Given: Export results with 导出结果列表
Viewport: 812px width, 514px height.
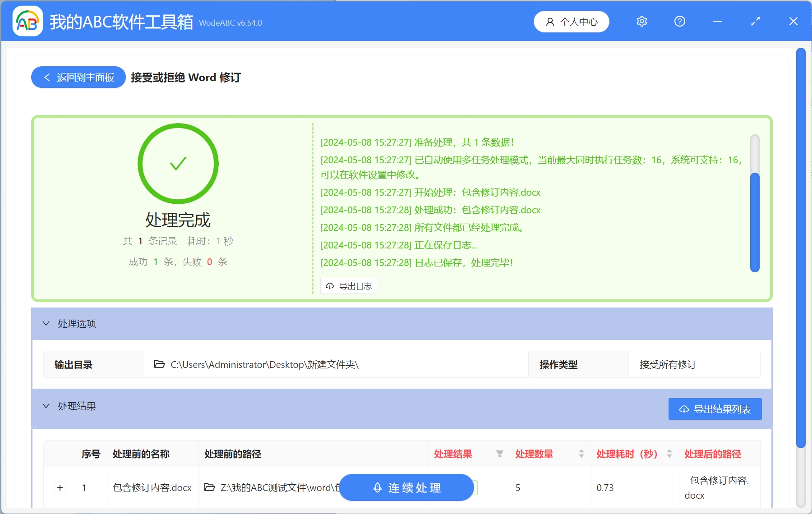Looking at the screenshot, I should click(x=715, y=409).
